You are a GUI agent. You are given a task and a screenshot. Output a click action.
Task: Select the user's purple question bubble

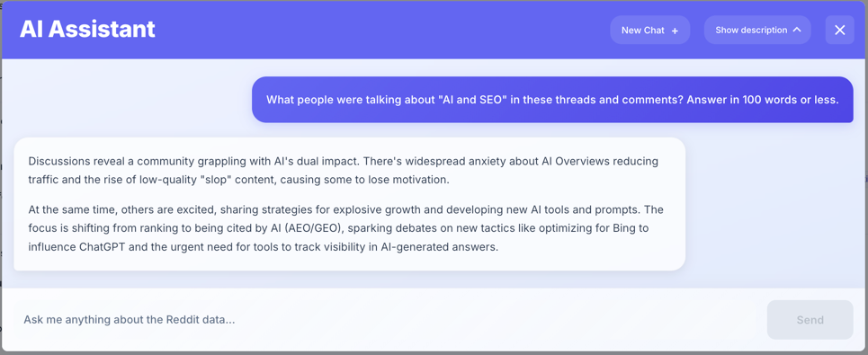click(x=552, y=100)
